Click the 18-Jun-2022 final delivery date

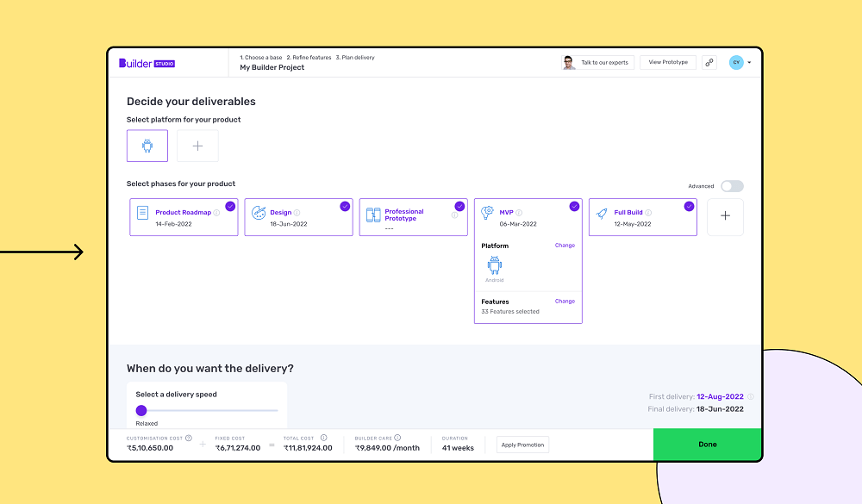click(720, 409)
